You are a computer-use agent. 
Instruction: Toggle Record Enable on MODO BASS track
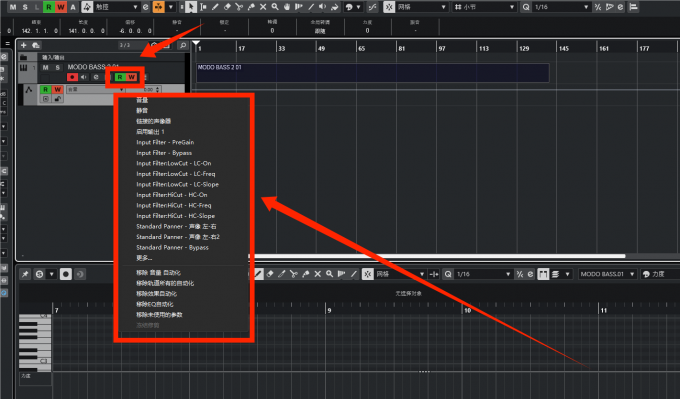(72, 77)
